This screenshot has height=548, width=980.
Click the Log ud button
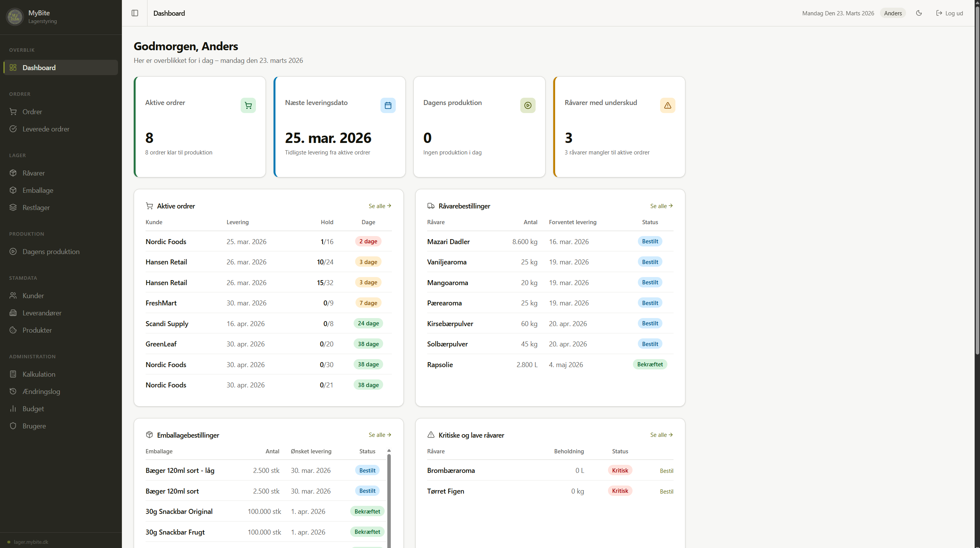pyautogui.click(x=950, y=13)
